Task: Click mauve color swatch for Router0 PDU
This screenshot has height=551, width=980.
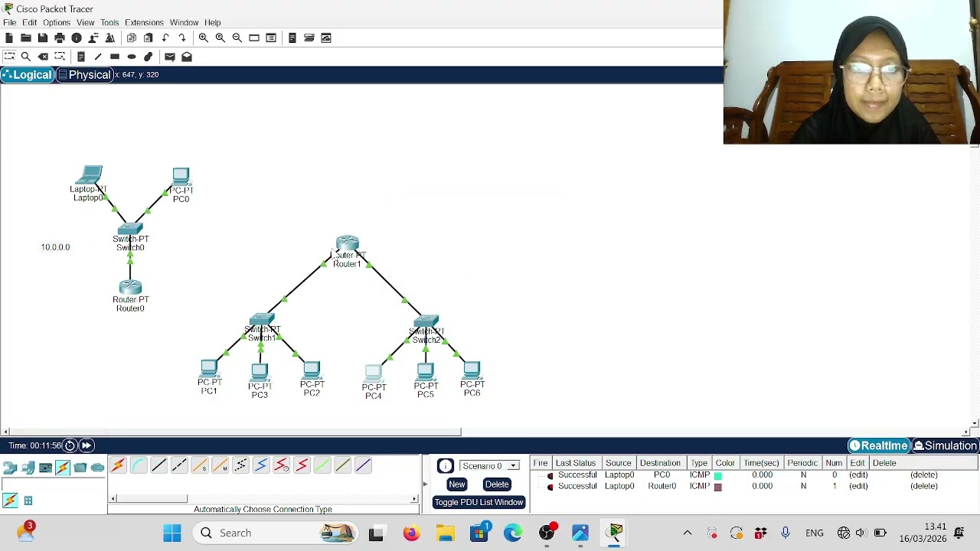Action: (718, 487)
